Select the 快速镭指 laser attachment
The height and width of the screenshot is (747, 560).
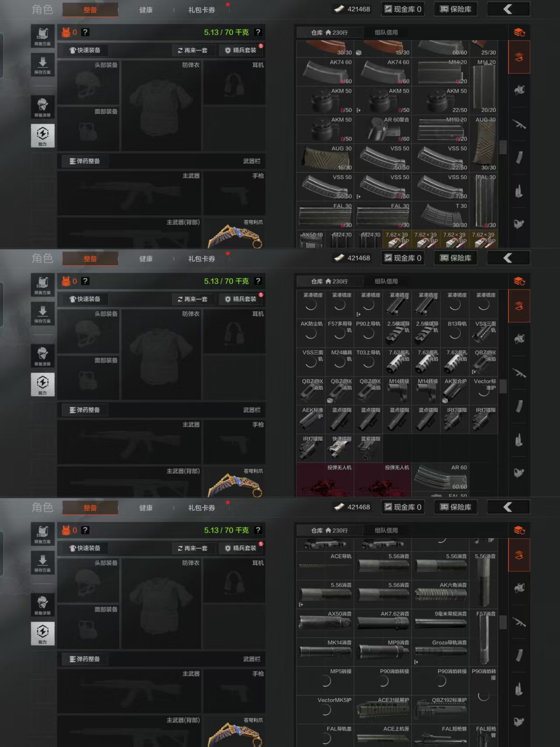339,448
